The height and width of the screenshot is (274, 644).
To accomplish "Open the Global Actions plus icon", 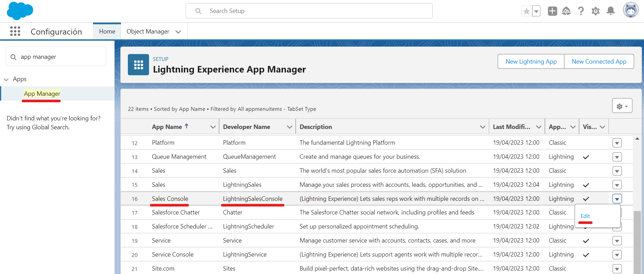I will point(552,11).
